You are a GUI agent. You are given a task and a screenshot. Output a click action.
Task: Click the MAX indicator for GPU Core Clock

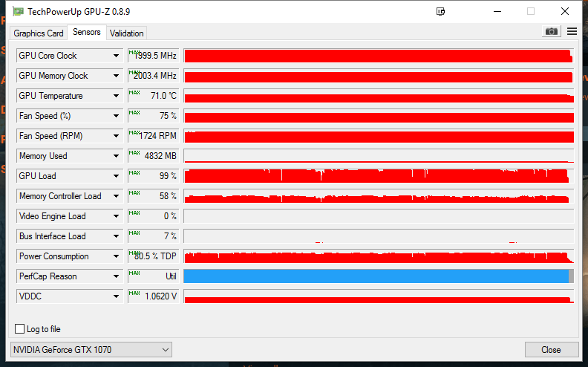pyautogui.click(x=134, y=52)
